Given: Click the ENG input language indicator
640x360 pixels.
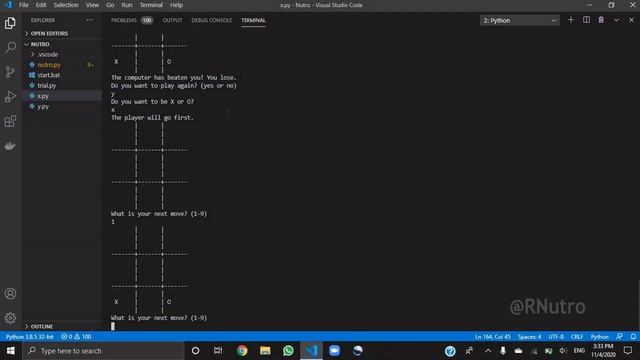Looking at the screenshot, I should pyautogui.click(x=579, y=351).
